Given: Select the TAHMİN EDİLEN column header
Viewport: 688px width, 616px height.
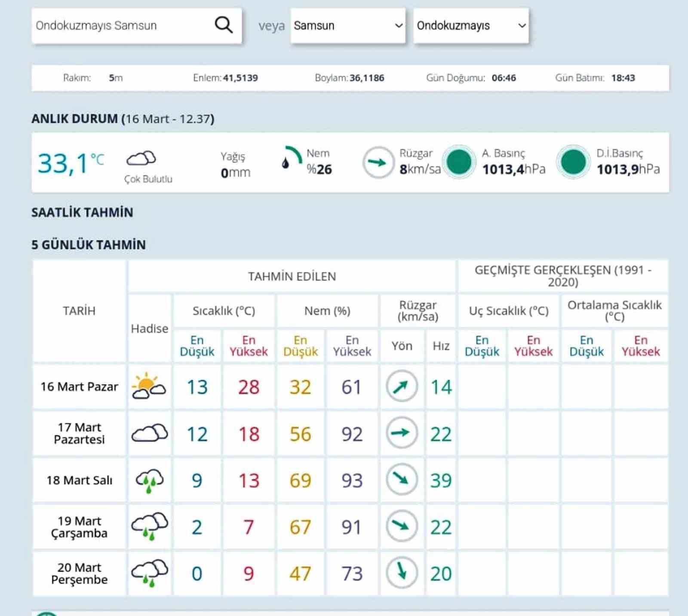Looking at the screenshot, I should coord(291,276).
